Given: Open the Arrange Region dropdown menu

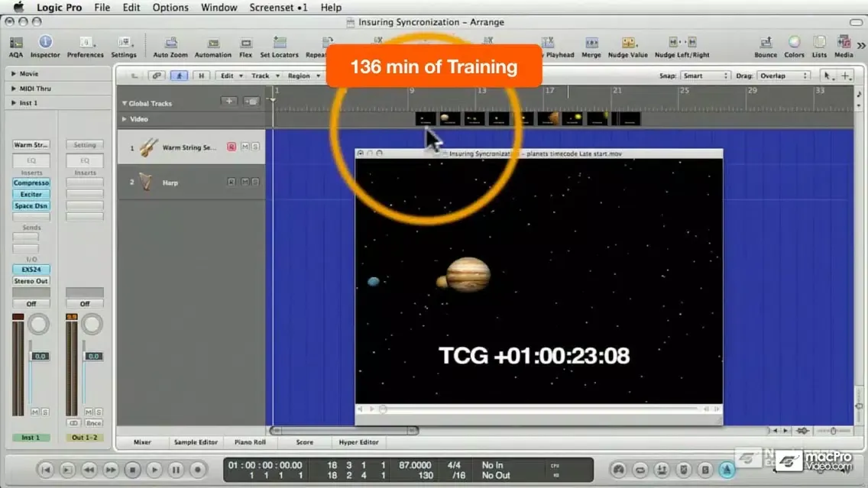Looking at the screenshot, I should tap(303, 76).
